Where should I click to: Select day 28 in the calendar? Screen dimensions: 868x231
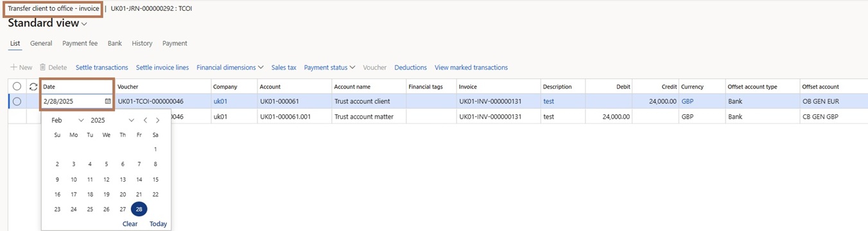[139, 209]
